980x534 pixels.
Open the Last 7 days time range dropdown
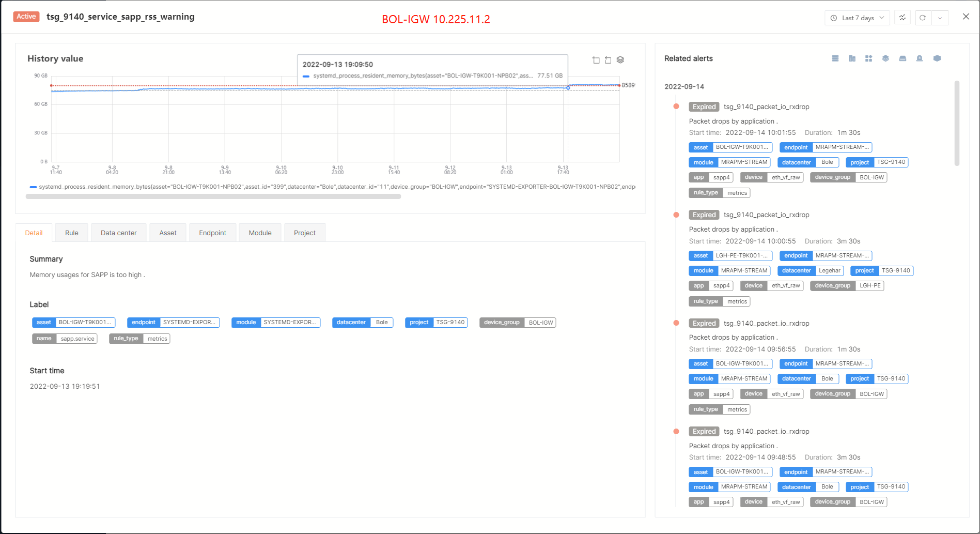tap(857, 18)
